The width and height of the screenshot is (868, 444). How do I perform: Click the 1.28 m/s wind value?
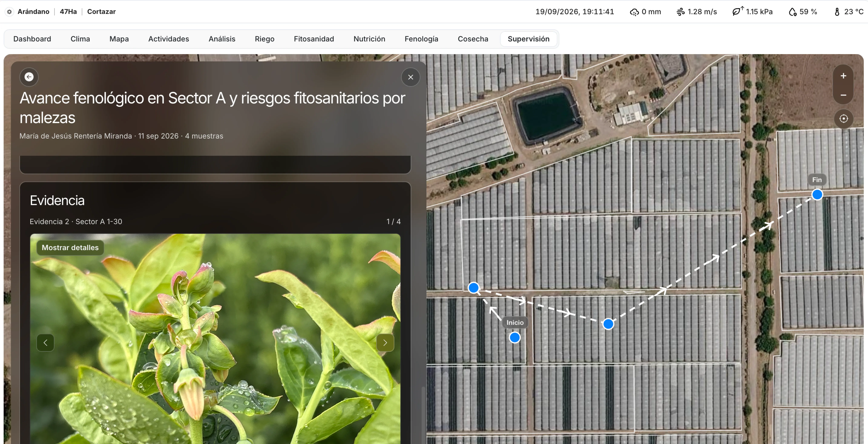click(x=702, y=12)
